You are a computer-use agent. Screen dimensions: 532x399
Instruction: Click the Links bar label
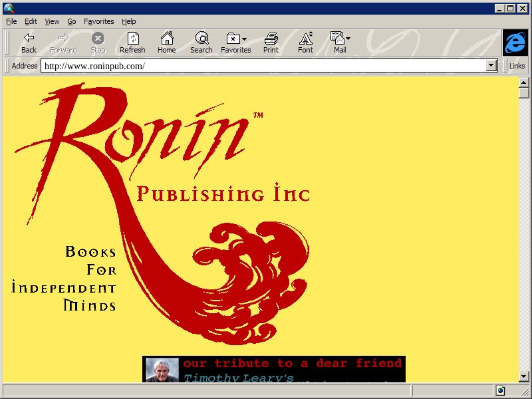tap(517, 66)
